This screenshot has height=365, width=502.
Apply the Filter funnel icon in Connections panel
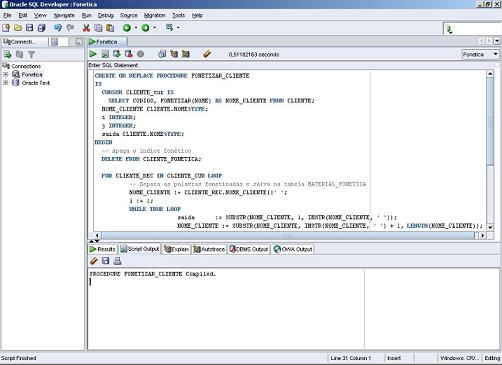tap(31, 54)
